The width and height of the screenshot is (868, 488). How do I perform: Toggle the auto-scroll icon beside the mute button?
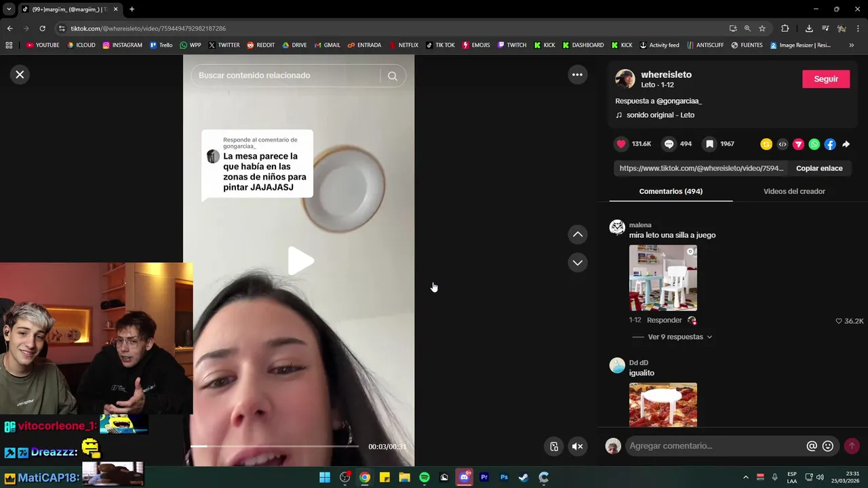tap(554, 446)
